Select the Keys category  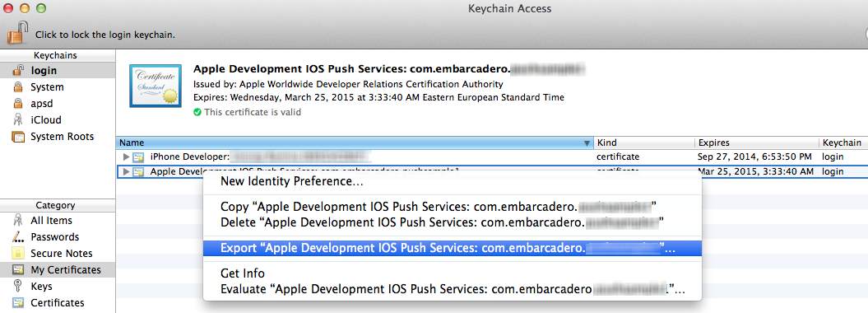point(58,287)
